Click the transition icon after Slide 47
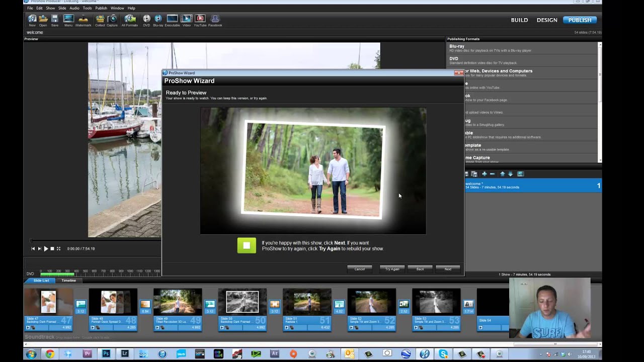644x362 pixels. tap(80, 304)
